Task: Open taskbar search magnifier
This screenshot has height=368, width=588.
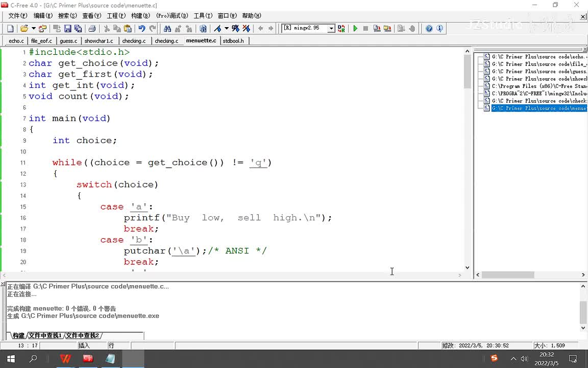Action: click(33, 359)
